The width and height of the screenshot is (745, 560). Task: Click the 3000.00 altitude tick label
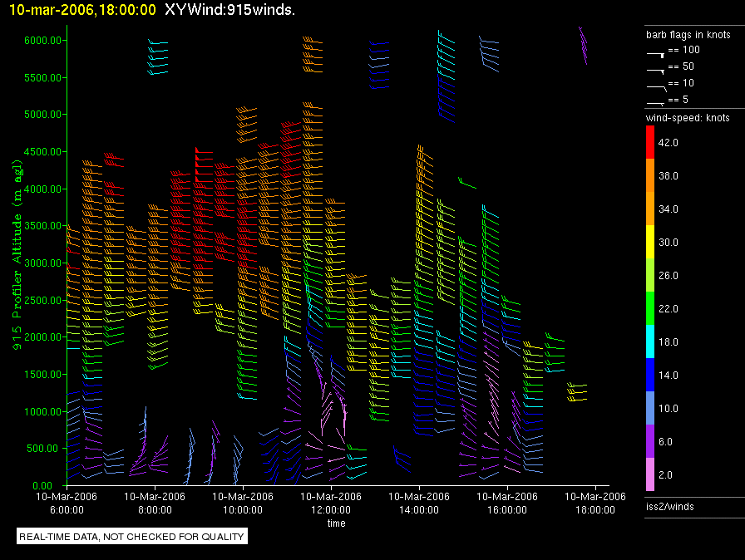(x=42, y=263)
